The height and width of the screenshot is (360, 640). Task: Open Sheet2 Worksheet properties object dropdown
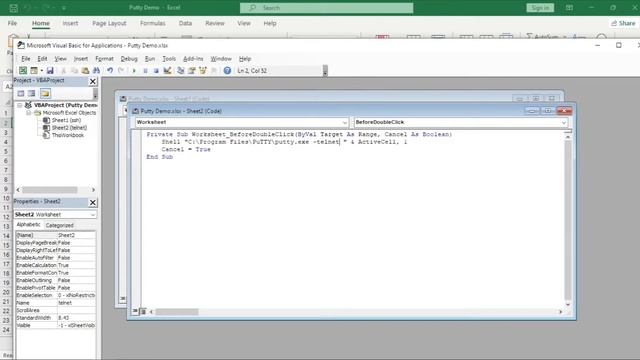(x=93, y=215)
